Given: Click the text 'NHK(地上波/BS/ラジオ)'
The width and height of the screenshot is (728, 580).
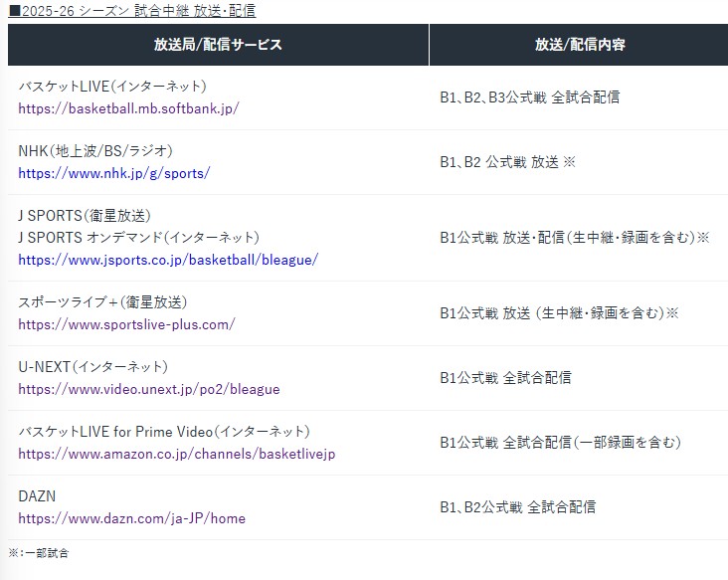Looking at the screenshot, I should [x=95, y=151].
